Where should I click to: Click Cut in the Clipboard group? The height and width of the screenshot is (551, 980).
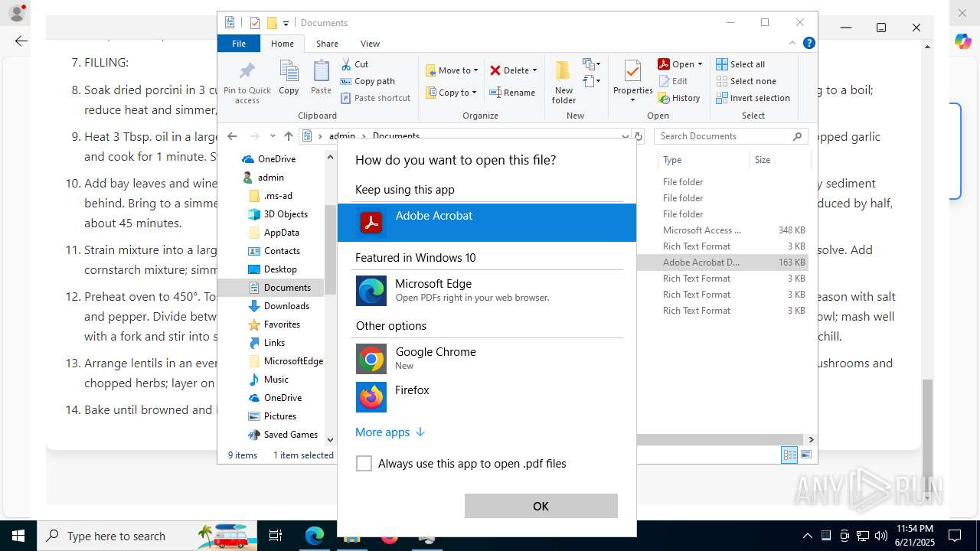click(x=354, y=64)
